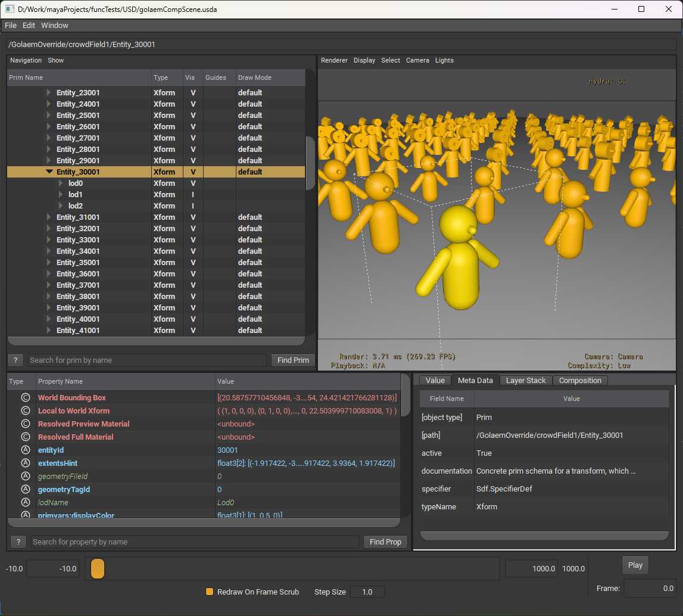Expand the lod0 prim
Screen dimensions: 683x616
pos(60,183)
